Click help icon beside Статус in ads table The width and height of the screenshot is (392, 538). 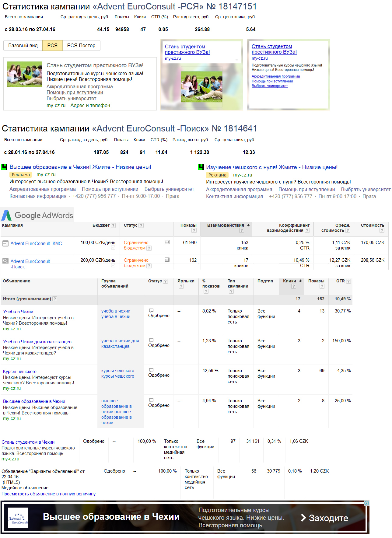click(x=166, y=281)
